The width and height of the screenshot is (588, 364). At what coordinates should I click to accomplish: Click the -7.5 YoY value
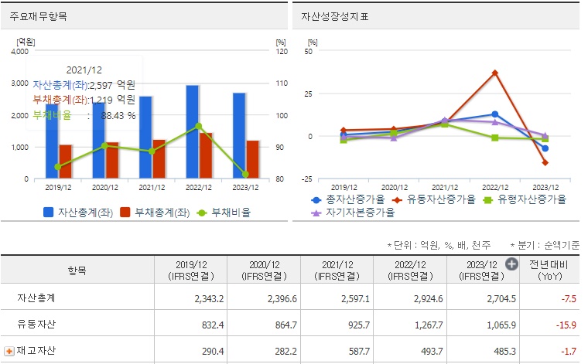coord(569,299)
